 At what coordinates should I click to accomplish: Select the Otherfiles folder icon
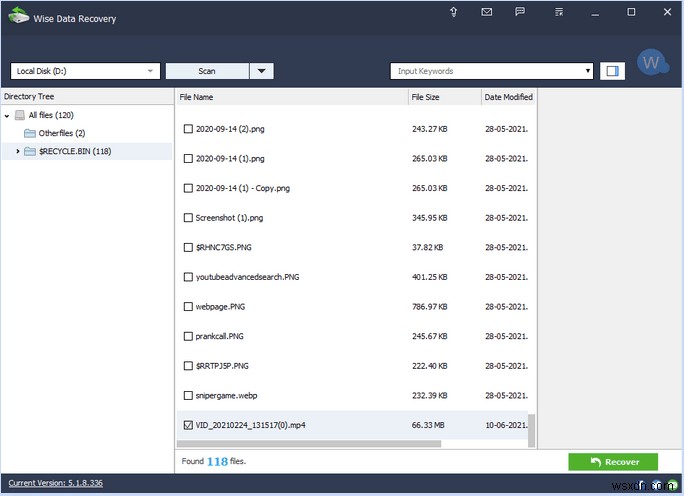[30, 133]
